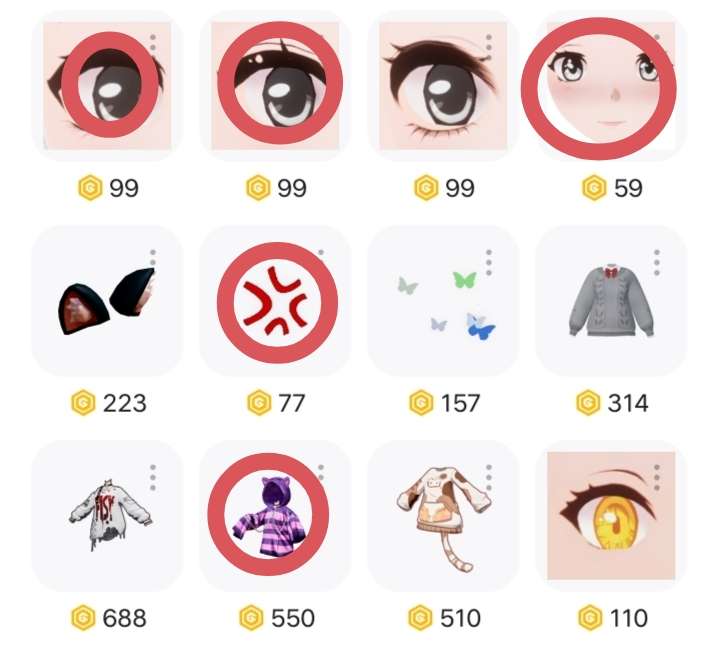This screenshot has height=652, width=716.
Task: Click the 550 price label
Action: [293, 618]
